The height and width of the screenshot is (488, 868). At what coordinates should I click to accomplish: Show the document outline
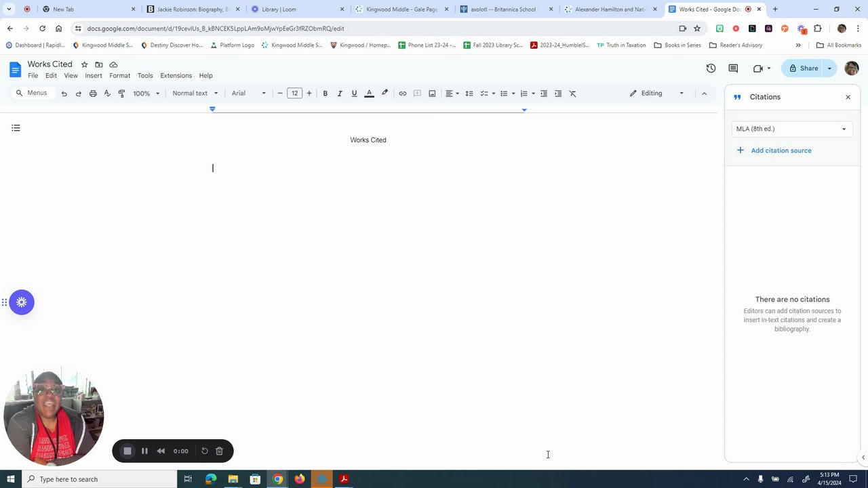(x=16, y=127)
